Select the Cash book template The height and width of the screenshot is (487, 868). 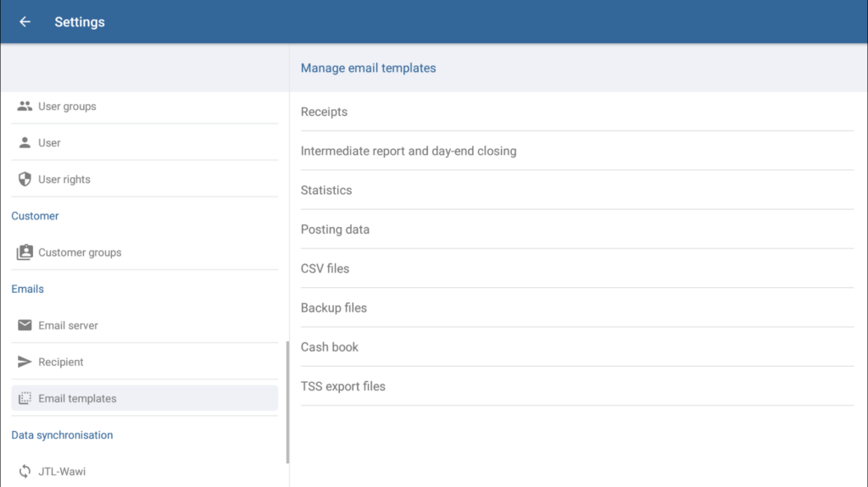[x=330, y=347]
